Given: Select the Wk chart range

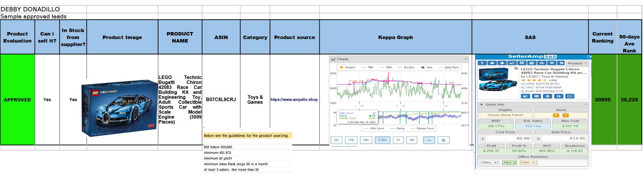Looking at the screenshot, I should (351, 140).
